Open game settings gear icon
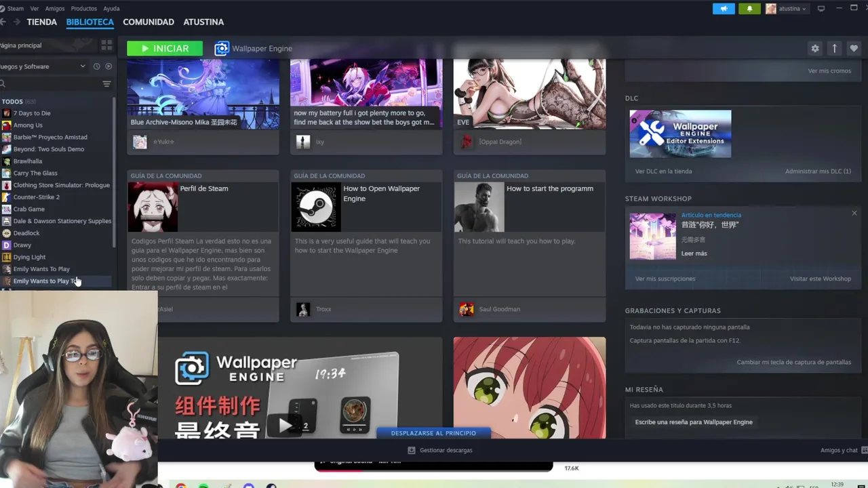868x488 pixels. (815, 48)
